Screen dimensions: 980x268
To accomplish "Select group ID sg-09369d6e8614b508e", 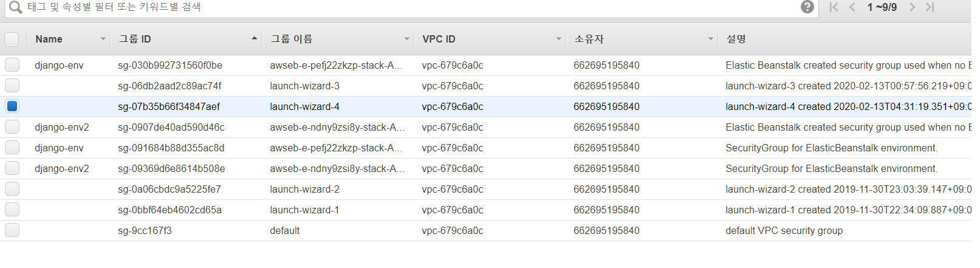I will (x=171, y=168).
